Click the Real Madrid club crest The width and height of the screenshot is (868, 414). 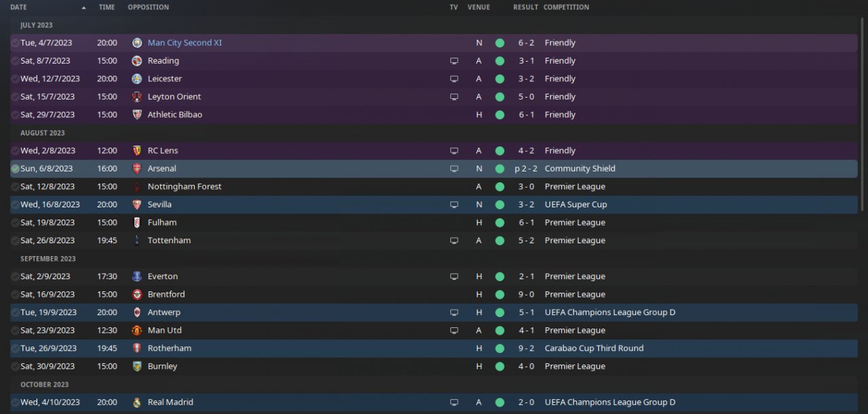[137, 402]
